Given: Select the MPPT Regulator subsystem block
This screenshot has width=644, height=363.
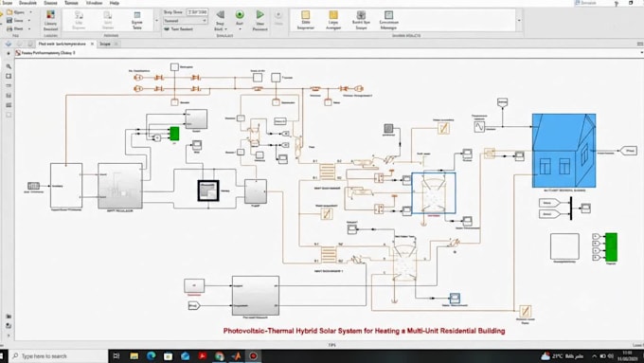Looking at the screenshot, I should [x=120, y=186].
